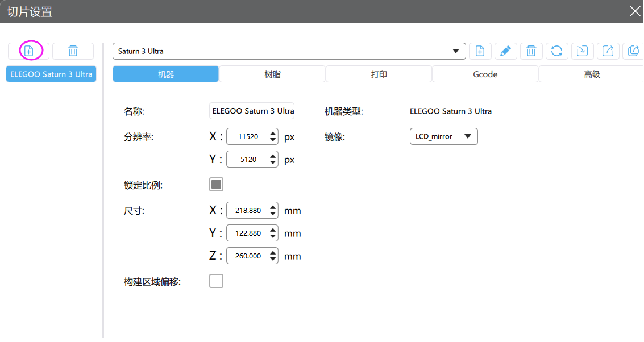This screenshot has width=644, height=342.
Task: Decrease resolution X with the down arrow
Action: coord(273,140)
